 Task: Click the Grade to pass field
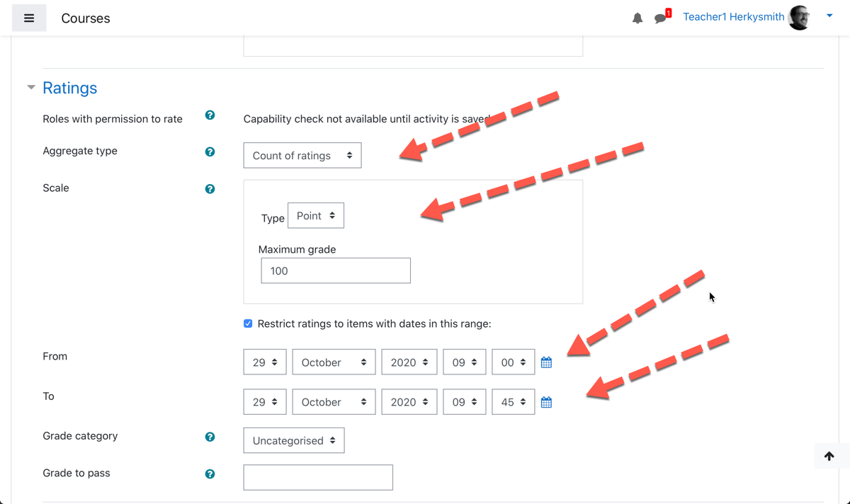click(x=318, y=477)
